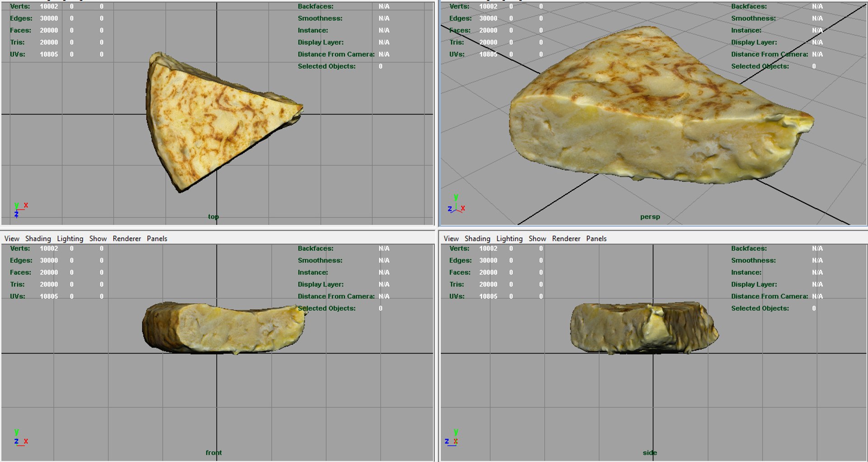This screenshot has width=868, height=462.
Task: Click the 'Backfaces:' label in the front viewport
Action: (316, 248)
